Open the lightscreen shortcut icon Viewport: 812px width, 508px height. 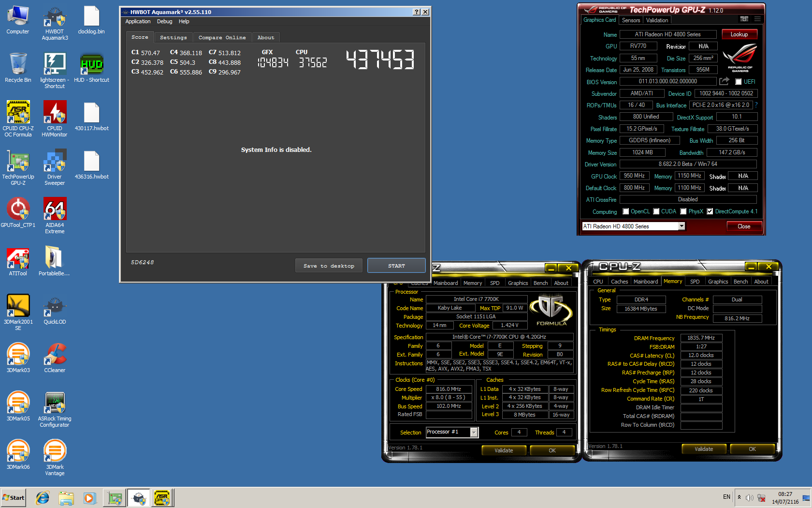[x=55, y=71]
